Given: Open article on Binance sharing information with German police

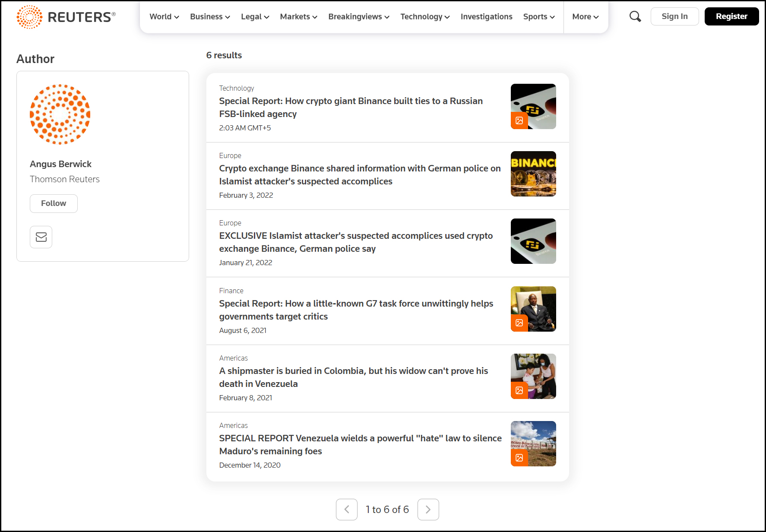Looking at the screenshot, I should point(360,175).
